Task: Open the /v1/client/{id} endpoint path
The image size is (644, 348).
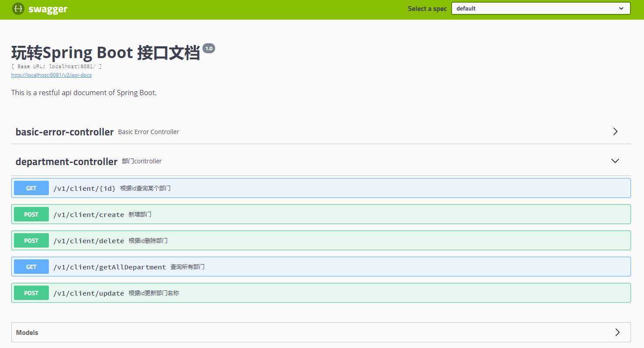Action: click(84, 188)
